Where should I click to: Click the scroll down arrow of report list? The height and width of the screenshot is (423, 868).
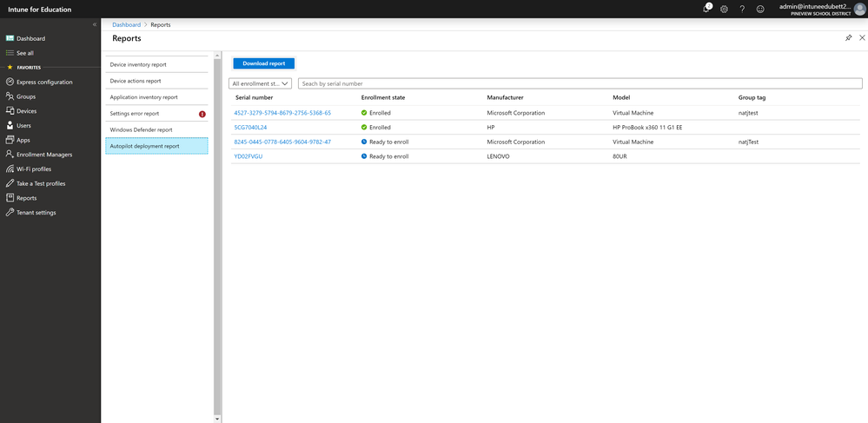[x=217, y=420]
